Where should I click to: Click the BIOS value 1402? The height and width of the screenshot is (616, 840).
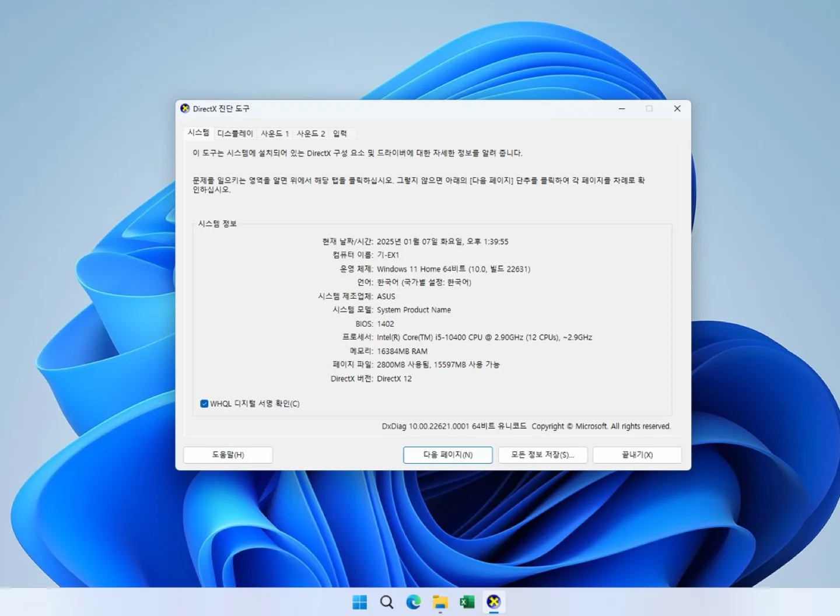[386, 324]
